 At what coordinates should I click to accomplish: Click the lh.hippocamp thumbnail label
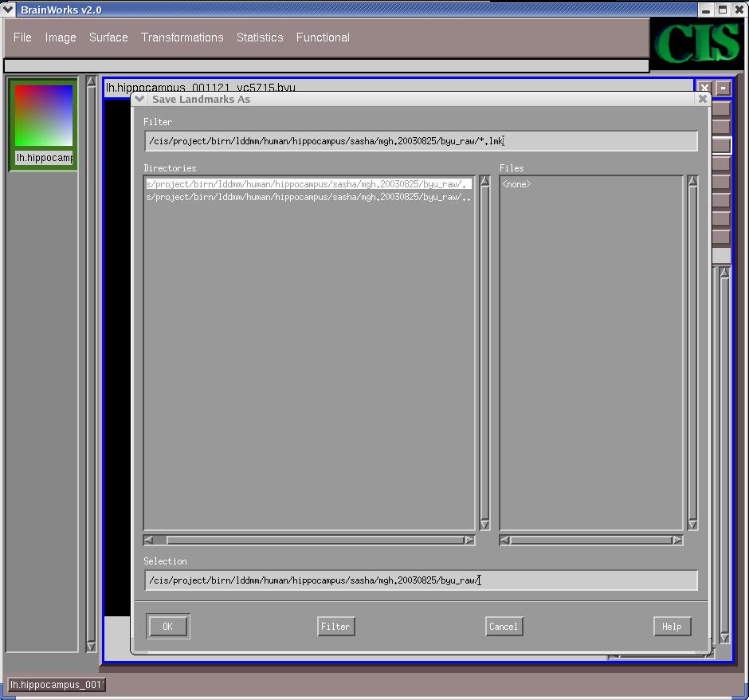44,158
